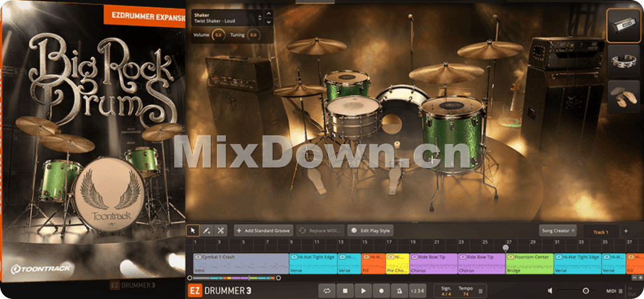Click the Tuning knob
Viewport: 644px width, 299px height.
[253, 35]
